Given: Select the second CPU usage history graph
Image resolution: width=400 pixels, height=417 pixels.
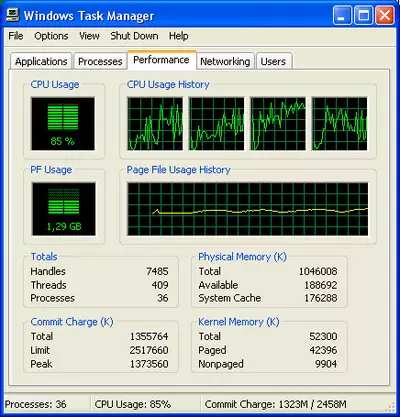Looking at the screenshot, I should point(216,124).
